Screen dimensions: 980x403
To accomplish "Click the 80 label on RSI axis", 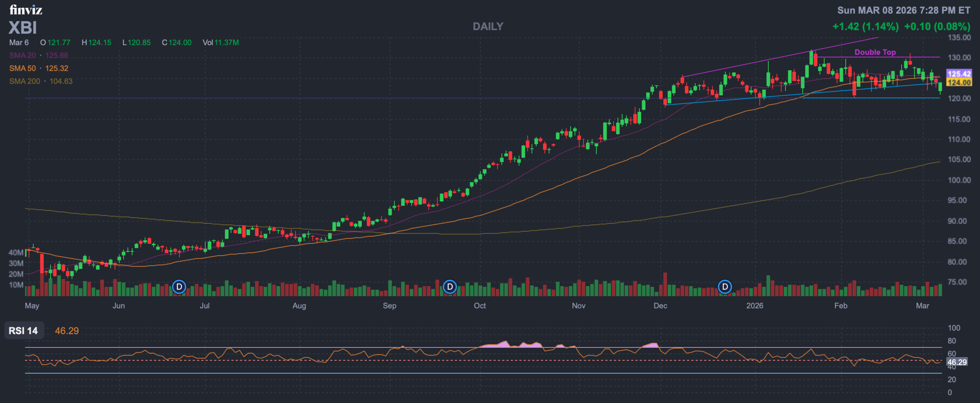I will (952, 341).
